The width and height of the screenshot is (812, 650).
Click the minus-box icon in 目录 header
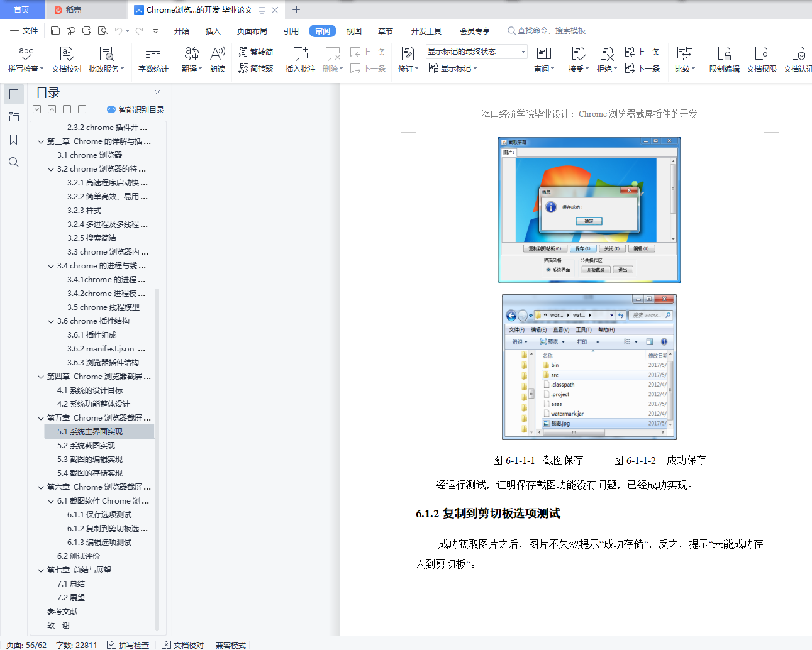[82, 109]
